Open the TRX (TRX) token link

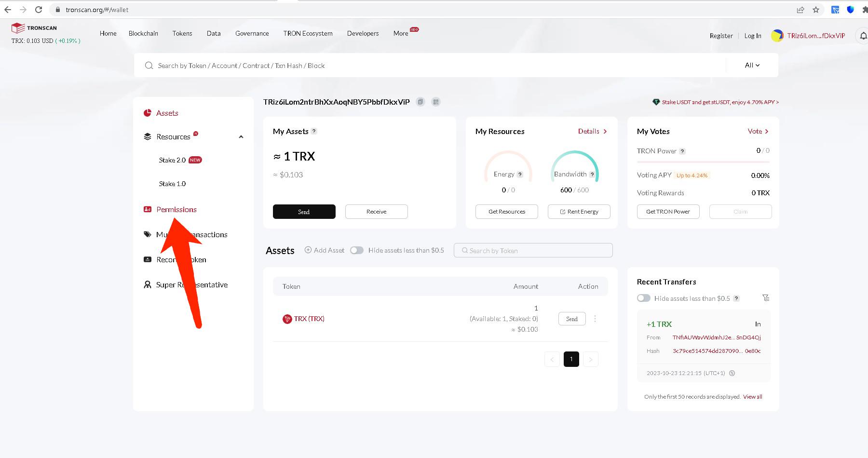(309, 319)
